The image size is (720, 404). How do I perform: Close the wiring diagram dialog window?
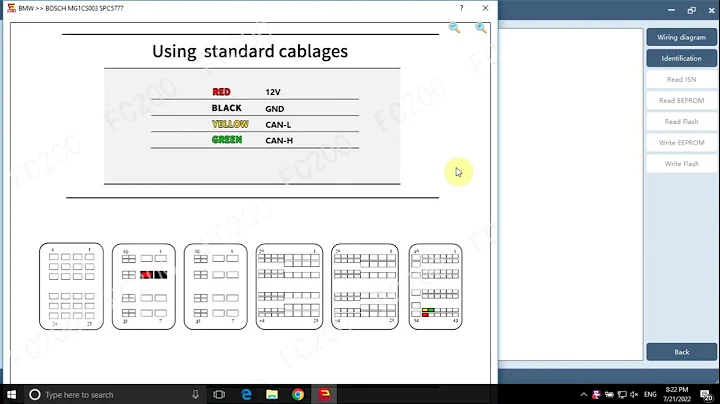pos(485,8)
